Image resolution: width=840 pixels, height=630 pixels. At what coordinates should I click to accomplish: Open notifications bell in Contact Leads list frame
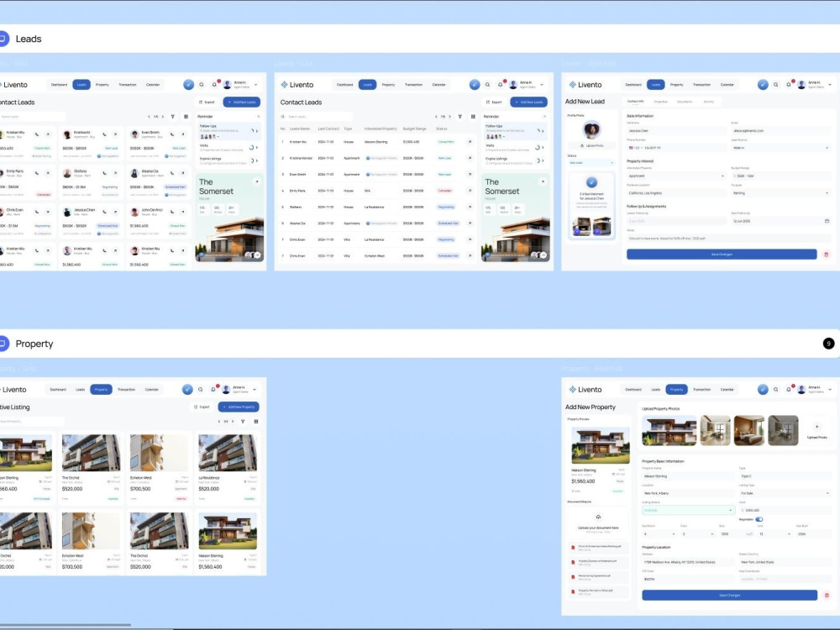501,85
